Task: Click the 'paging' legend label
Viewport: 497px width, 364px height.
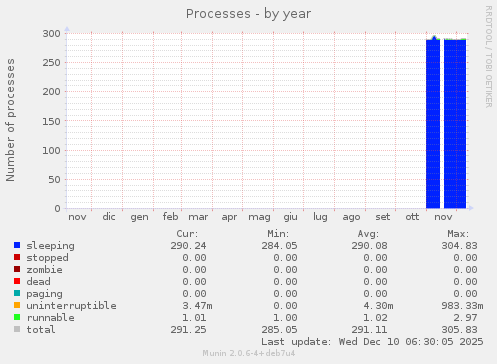Action: (x=44, y=294)
